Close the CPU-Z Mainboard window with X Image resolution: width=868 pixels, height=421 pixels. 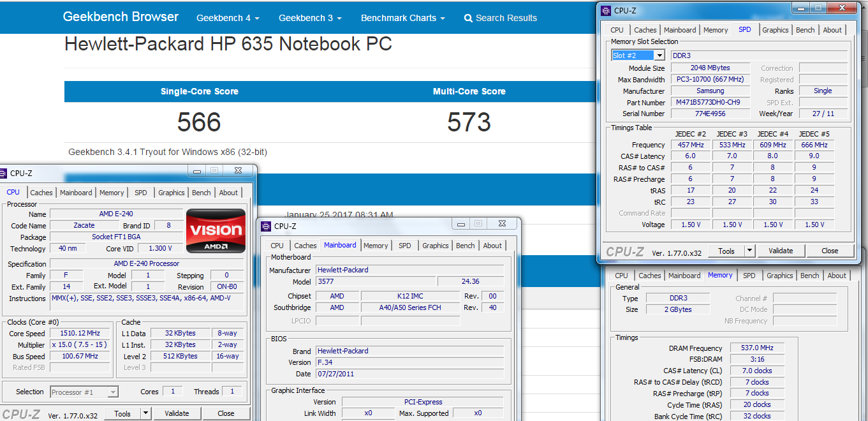pyautogui.click(x=502, y=224)
